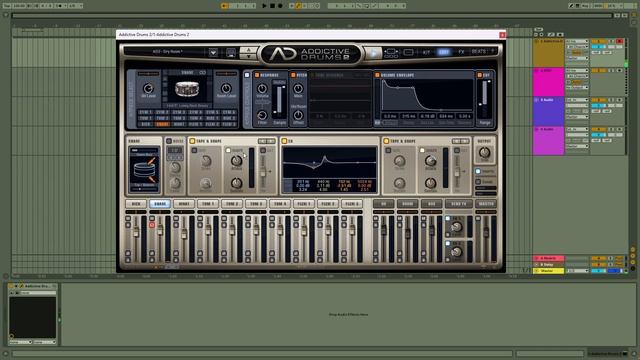Screen dimensions: 640x360
Task: Select the yellow Master track header
Action: (x=548, y=271)
